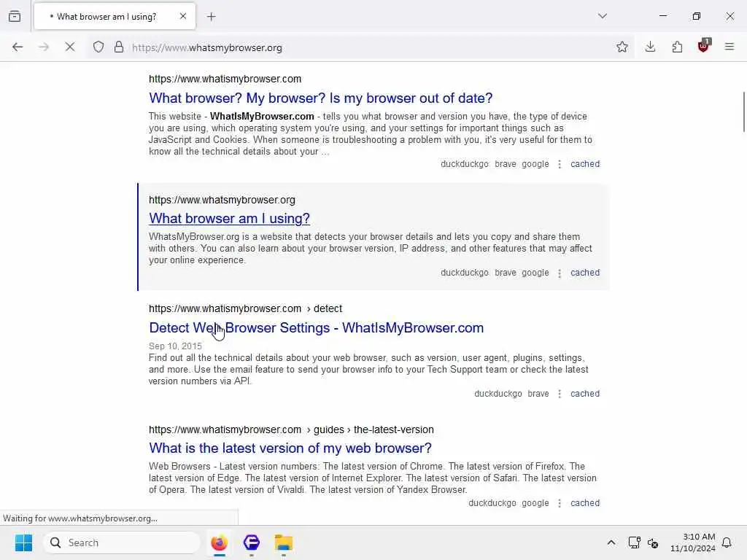Expand the list all tabs chevron
This screenshot has width=747, height=560.
(x=603, y=16)
